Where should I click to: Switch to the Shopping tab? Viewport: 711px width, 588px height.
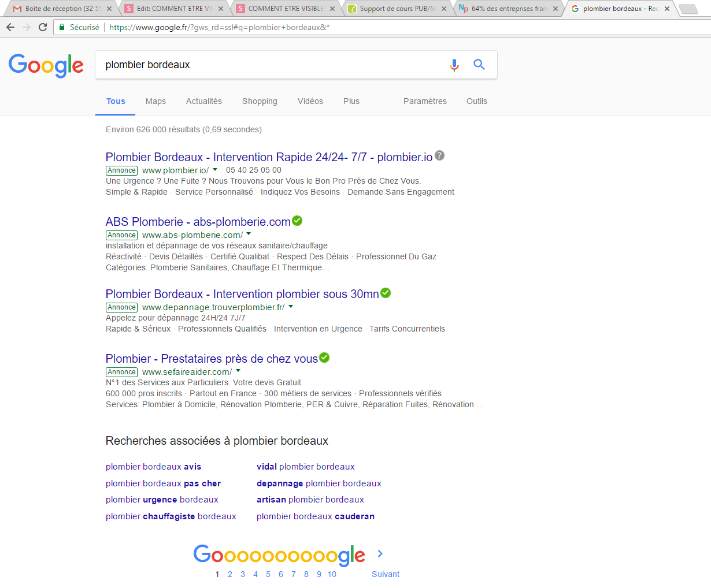click(x=260, y=101)
